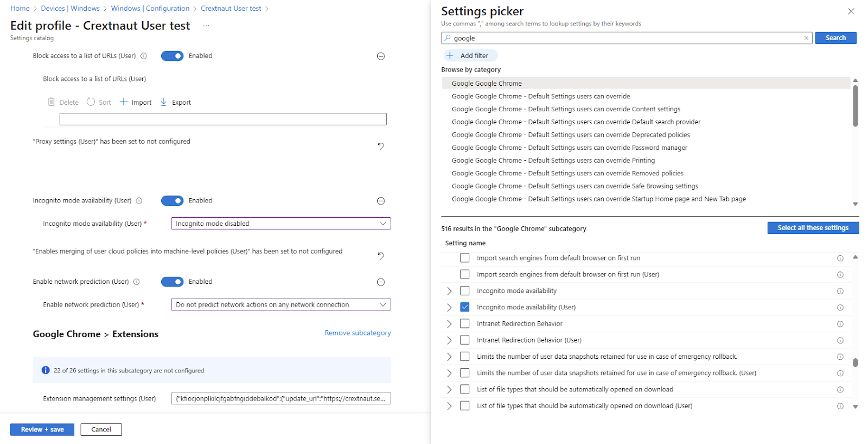Select Default Settings users can override Printing category
This screenshot has height=444, width=868.
click(x=553, y=161)
